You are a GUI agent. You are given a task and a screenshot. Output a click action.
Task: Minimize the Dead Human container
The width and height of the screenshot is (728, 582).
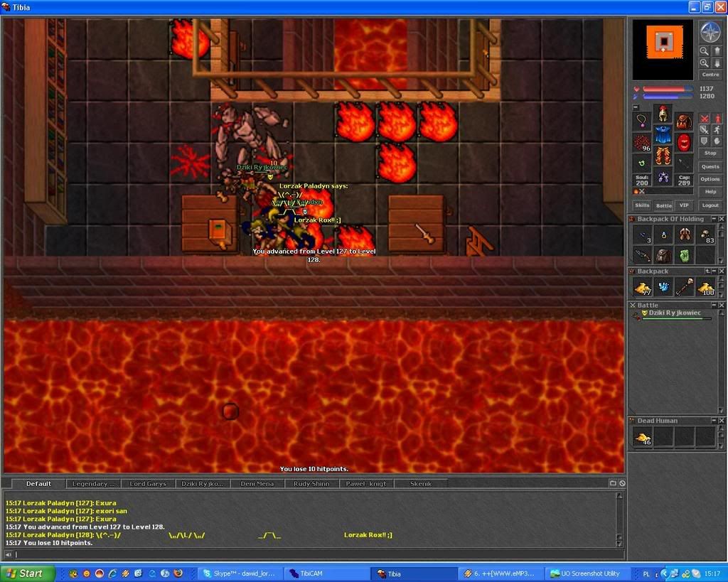click(714, 421)
